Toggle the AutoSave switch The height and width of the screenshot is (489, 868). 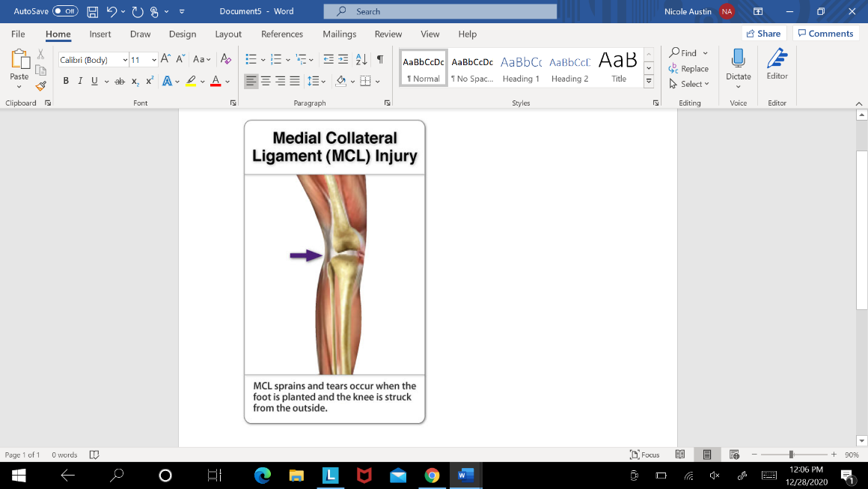tap(65, 11)
